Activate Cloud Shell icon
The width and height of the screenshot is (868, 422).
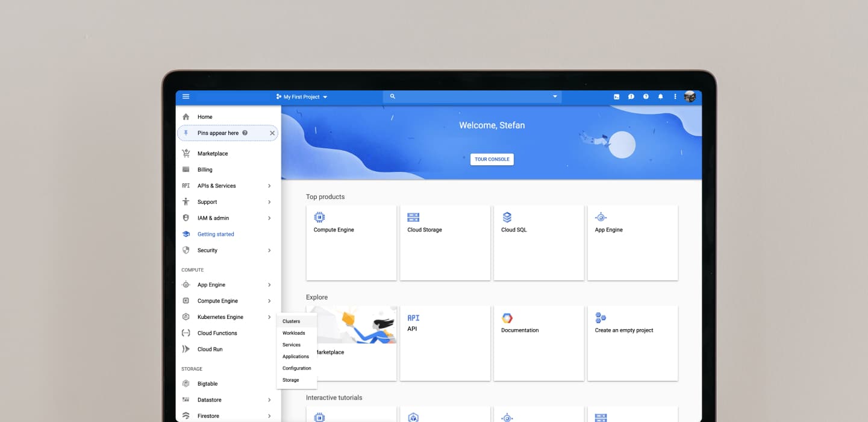[x=617, y=96]
